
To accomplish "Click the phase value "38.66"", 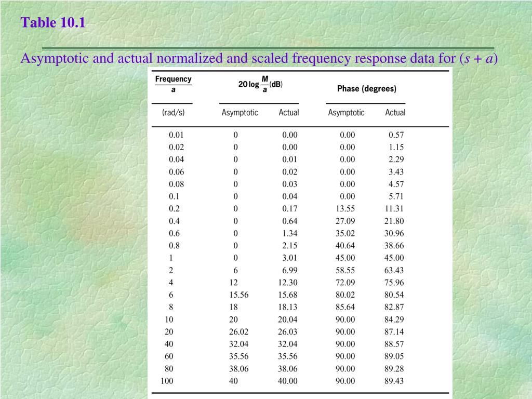I will [x=394, y=245].
